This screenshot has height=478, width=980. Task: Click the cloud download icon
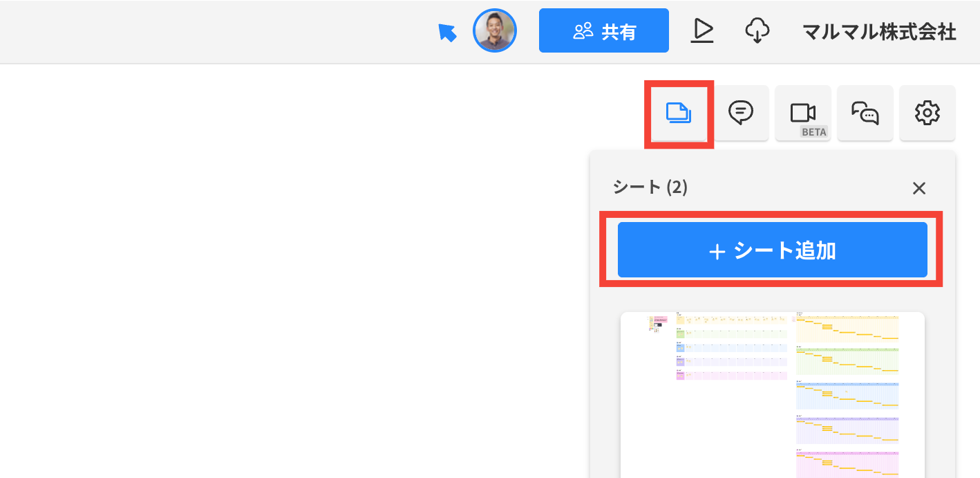(758, 30)
